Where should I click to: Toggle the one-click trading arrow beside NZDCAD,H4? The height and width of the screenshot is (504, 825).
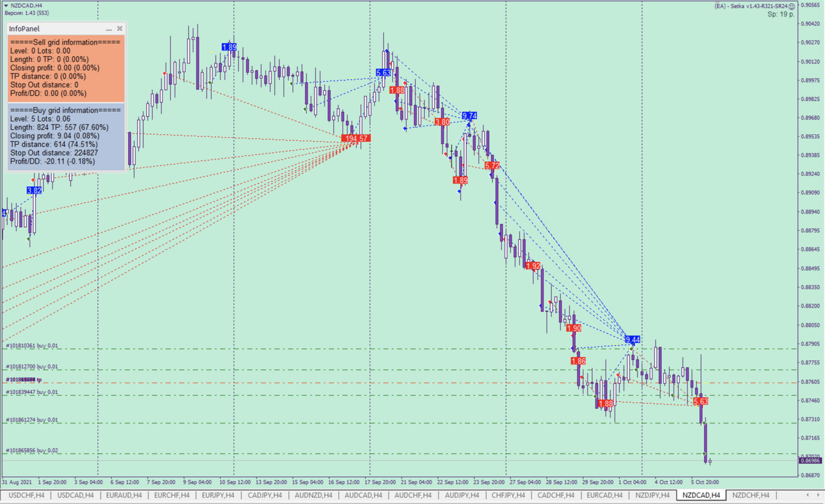pos(6,6)
